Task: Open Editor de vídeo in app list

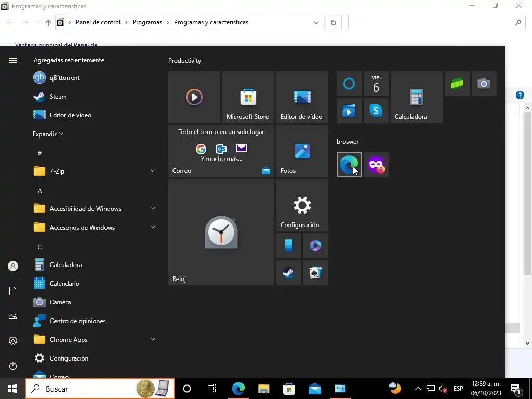Action: point(95,115)
